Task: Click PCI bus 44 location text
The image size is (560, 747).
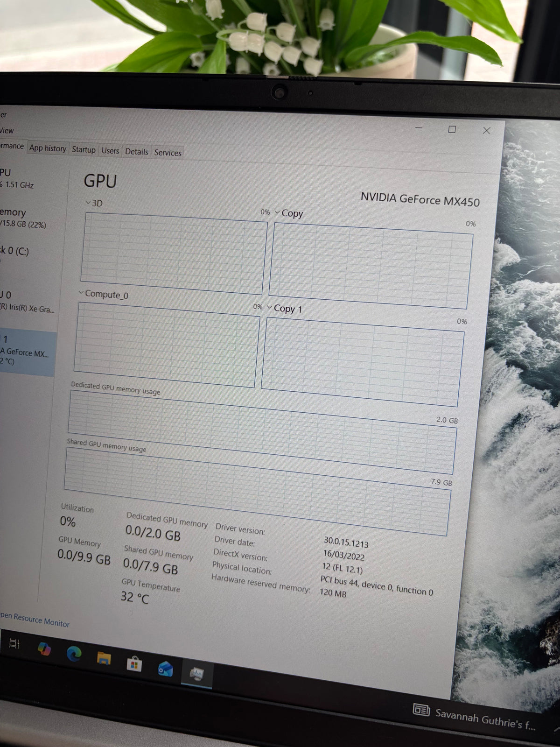Action: pyautogui.click(x=377, y=585)
